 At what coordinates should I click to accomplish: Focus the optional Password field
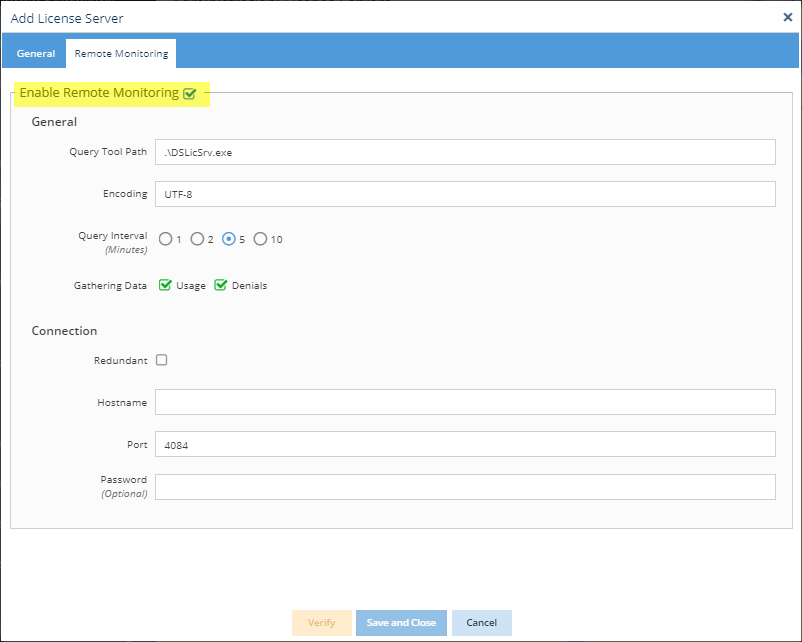click(x=465, y=486)
